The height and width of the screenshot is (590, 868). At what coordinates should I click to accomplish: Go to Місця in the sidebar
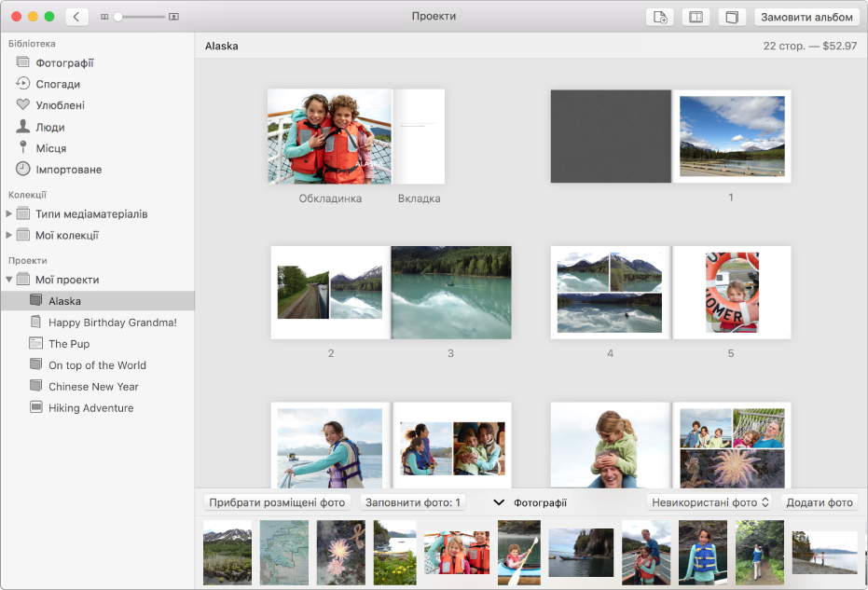(x=50, y=148)
